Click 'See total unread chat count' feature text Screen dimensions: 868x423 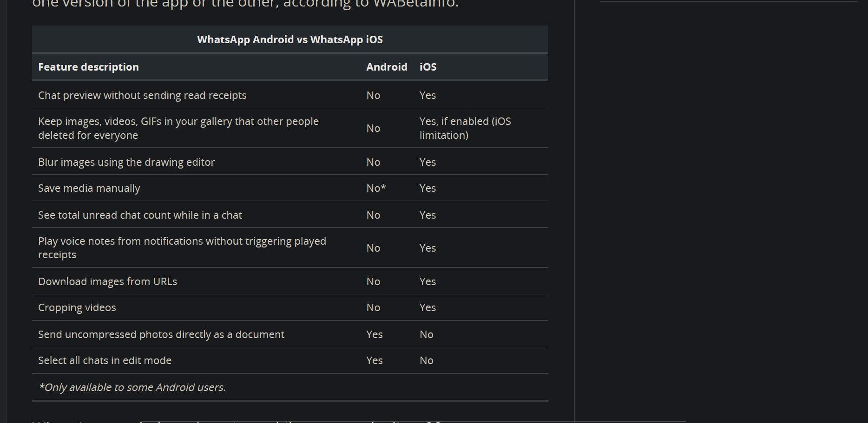pos(140,215)
